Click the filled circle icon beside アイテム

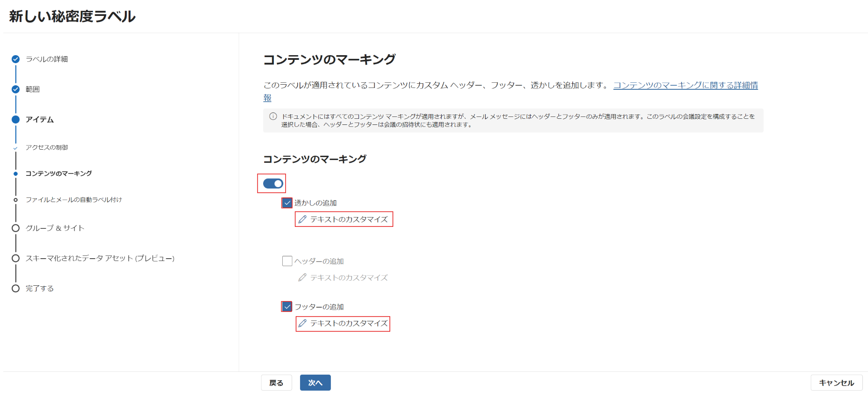15,119
